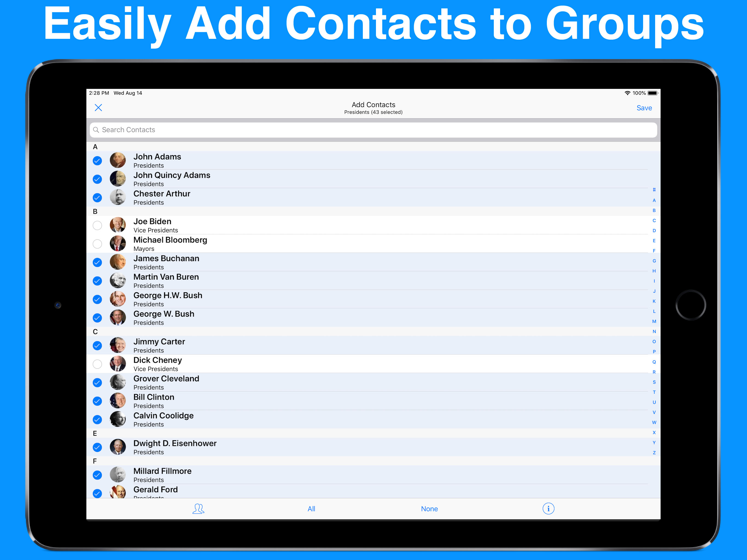Tap the battery status icon
747x560 pixels.
[652, 93]
